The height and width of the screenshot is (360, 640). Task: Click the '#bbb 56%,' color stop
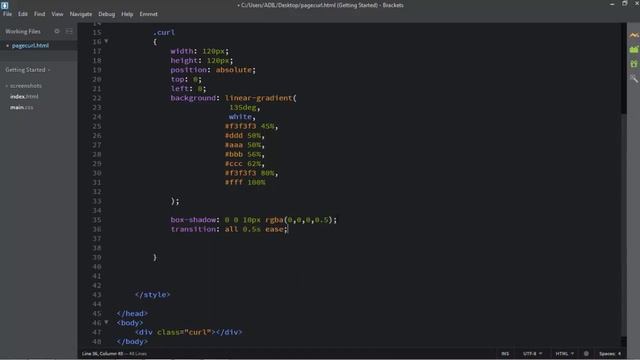[x=244, y=154]
